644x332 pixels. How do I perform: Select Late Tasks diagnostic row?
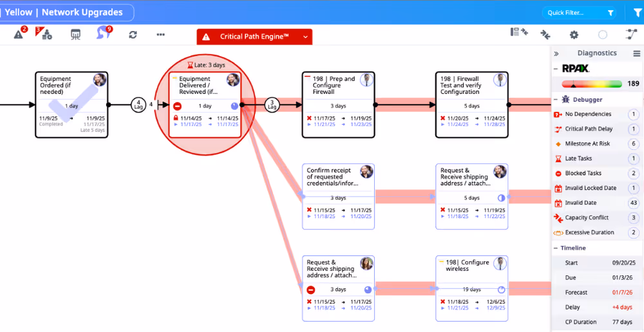(597, 158)
